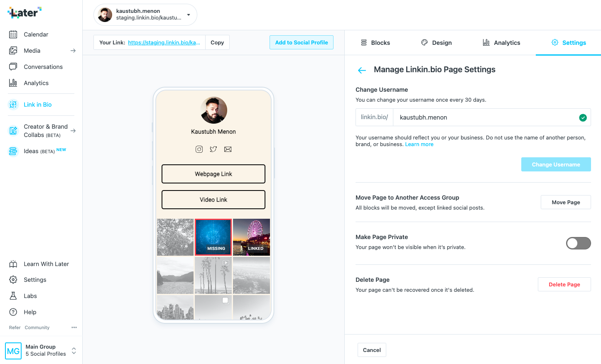Click the Instagram icon in phone preview
Screen dimensions: 601x364
pyautogui.click(x=199, y=149)
